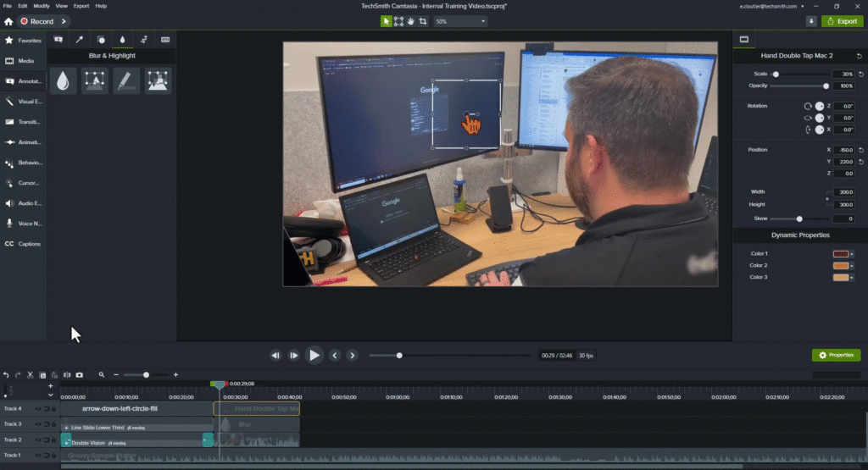Toggle visibility of Track 1

tap(38, 455)
